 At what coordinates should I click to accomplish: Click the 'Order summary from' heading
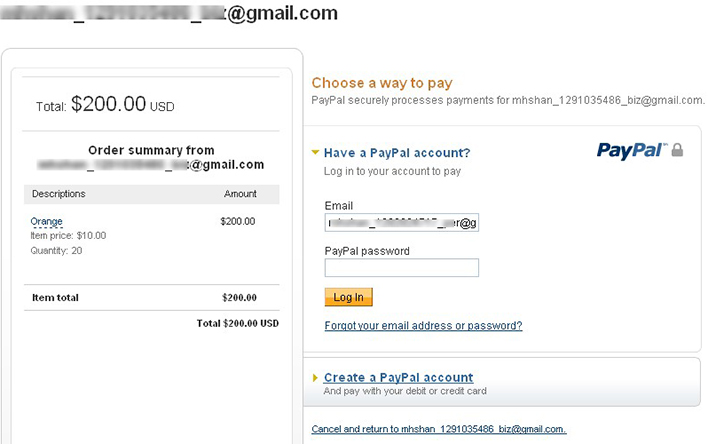[151, 150]
